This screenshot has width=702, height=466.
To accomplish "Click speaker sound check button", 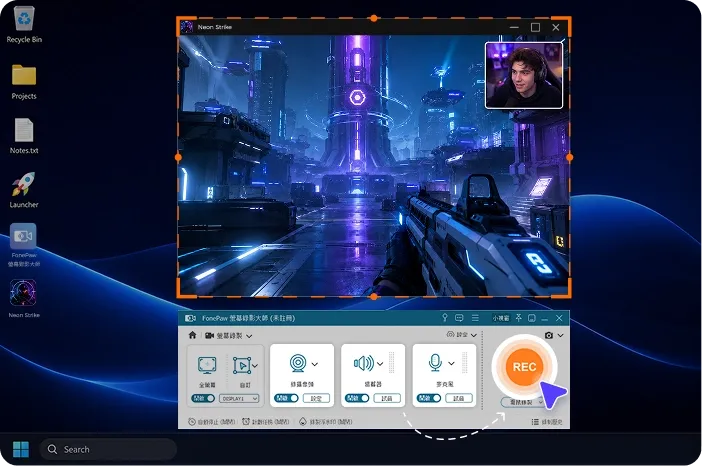I will click(387, 398).
